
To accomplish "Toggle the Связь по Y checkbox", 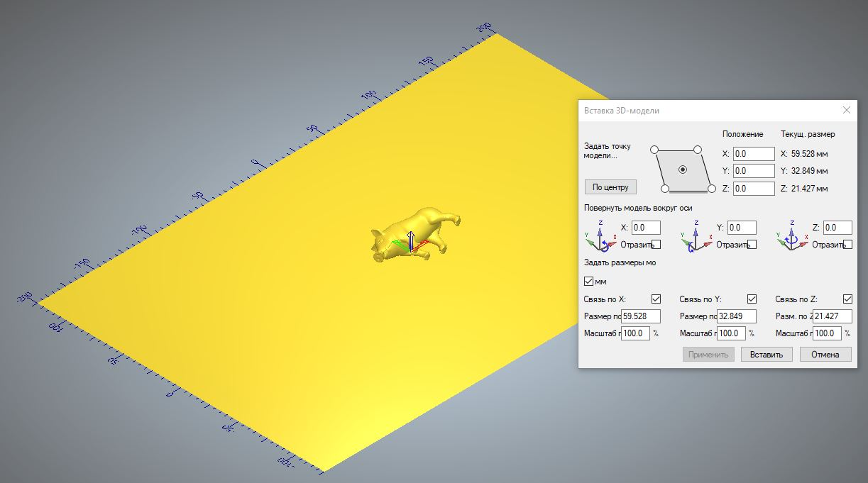I will tap(752, 299).
